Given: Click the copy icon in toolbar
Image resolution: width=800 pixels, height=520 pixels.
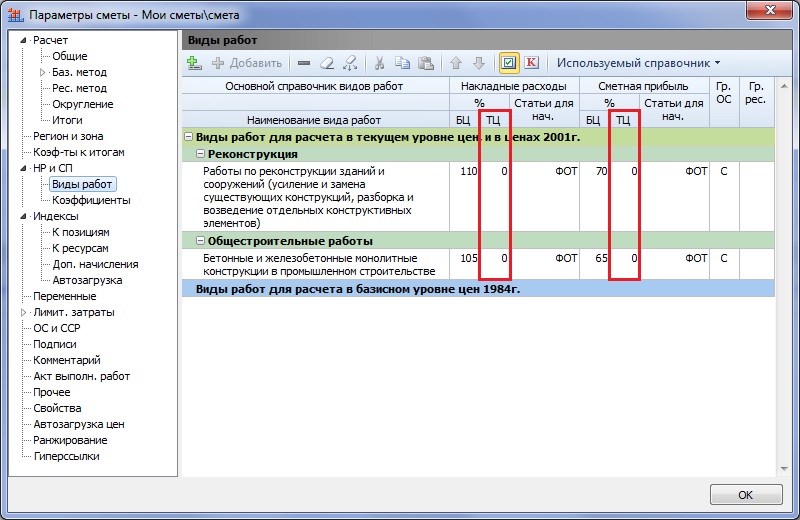Looking at the screenshot, I should 403,63.
